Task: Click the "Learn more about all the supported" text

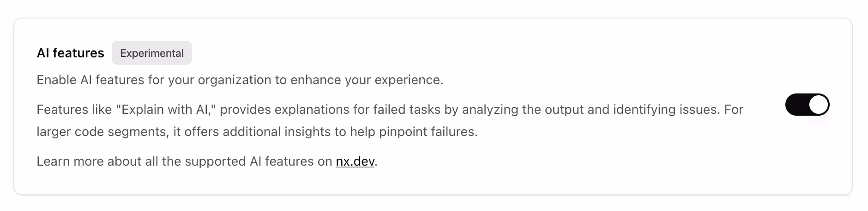Action: pos(141,161)
